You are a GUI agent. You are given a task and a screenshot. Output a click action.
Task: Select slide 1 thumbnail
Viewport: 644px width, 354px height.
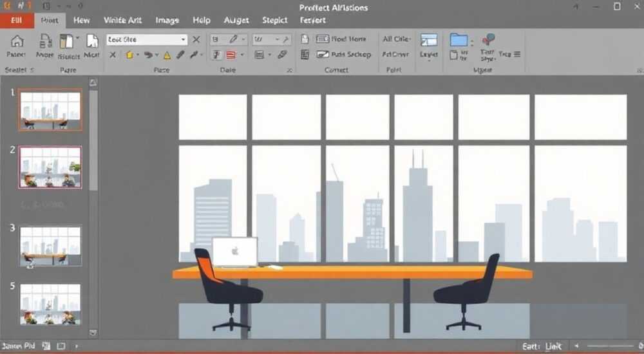[50, 110]
